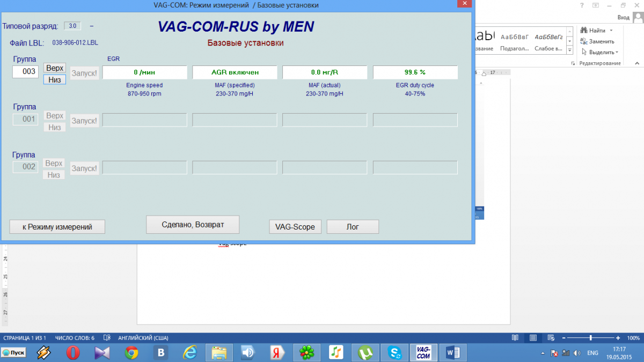The width and height of the screenshot is (644, 362).
Task: Click the Пуск start button
Action: click(x=14, y=352)
